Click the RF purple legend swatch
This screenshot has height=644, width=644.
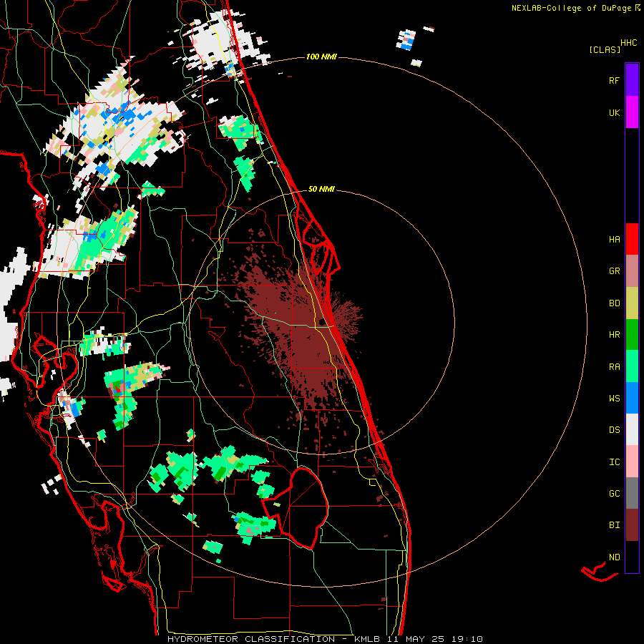pyautogui.click(x=632, y=80)
